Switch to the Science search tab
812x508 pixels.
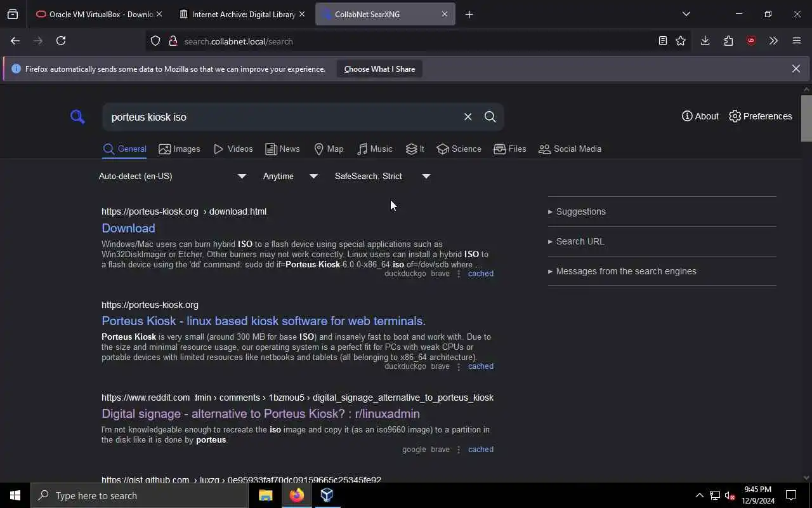pos(459,149)
